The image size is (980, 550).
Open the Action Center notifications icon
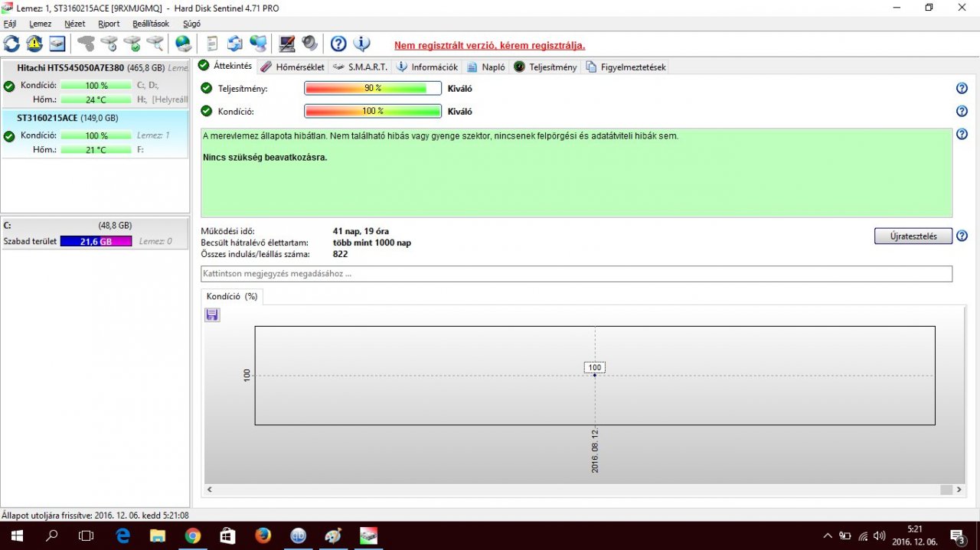point(958,535)
